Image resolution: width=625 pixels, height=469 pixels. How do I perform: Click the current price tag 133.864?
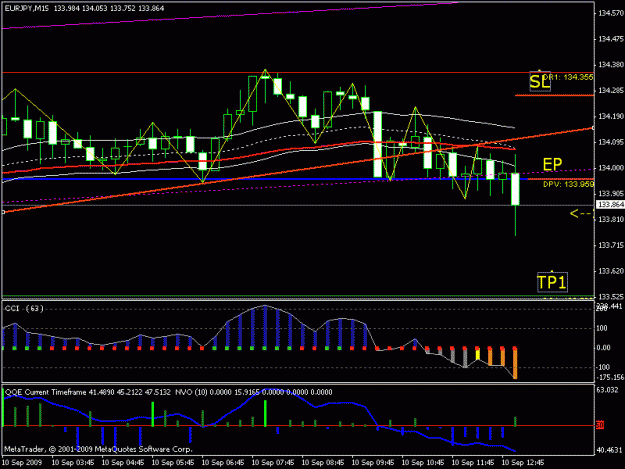click(610, 205)
